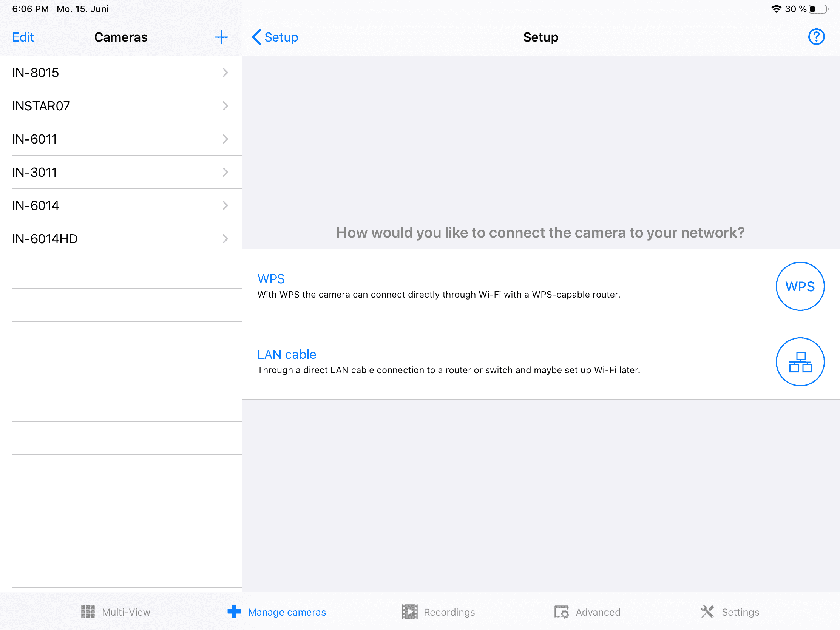
Task: Tap the Advanced gear icon
Action: [x=561, y=612]
